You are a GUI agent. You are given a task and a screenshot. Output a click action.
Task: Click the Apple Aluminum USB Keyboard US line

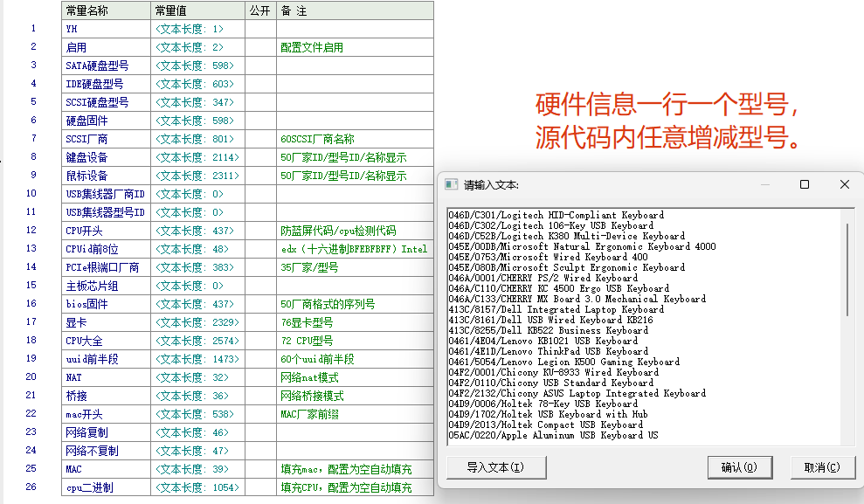[x=553, y=435]
